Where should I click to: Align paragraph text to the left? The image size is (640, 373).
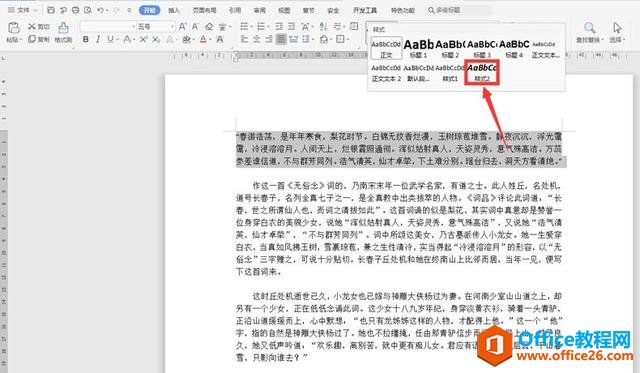[x=244, y=39]
